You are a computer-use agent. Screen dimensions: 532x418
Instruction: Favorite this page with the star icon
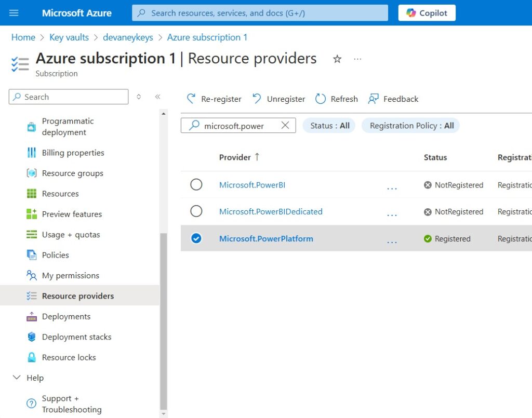(x=337, y=59)
